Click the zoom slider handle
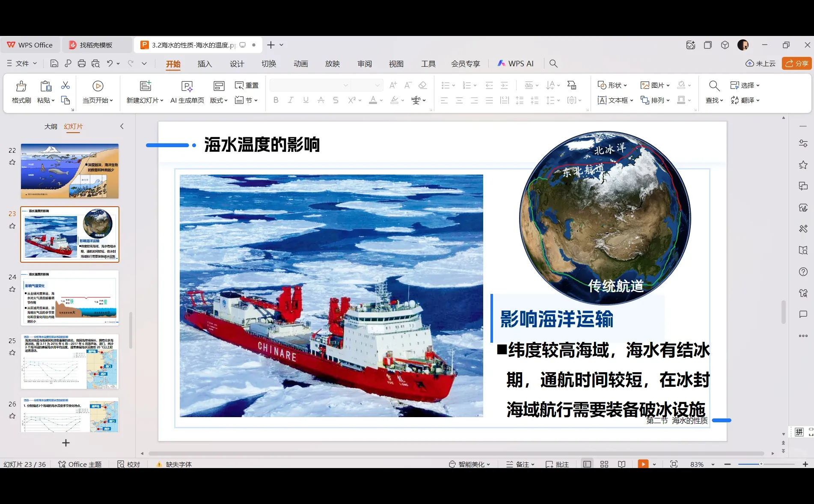 (761, 464)
